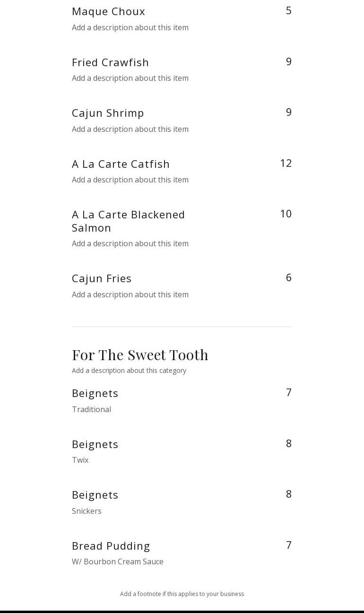Select the Twix description text
364x613 pixels.
[x=80, y=460]
